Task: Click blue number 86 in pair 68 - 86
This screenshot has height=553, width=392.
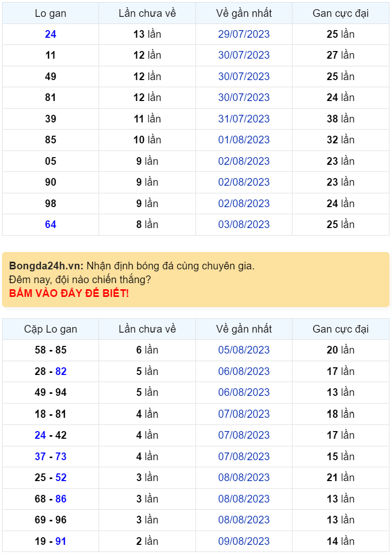Action: (x=61, y=499)
